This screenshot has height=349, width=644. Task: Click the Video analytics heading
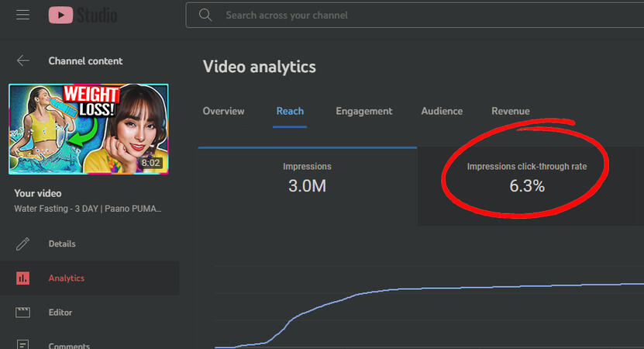259,67
